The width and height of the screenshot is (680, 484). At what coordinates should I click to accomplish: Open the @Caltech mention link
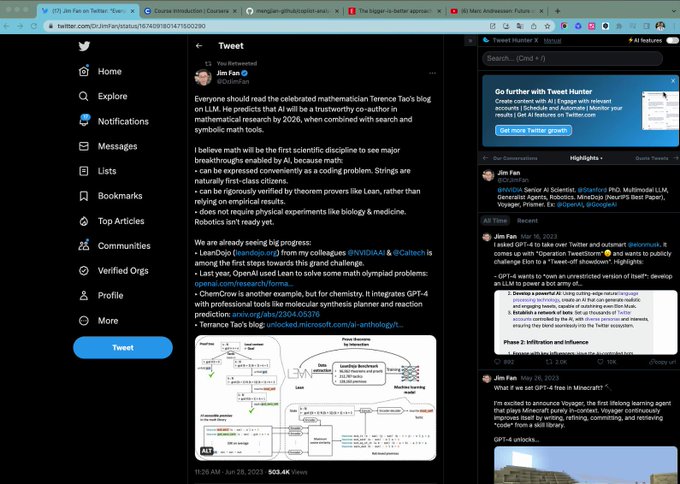[409, 253]
